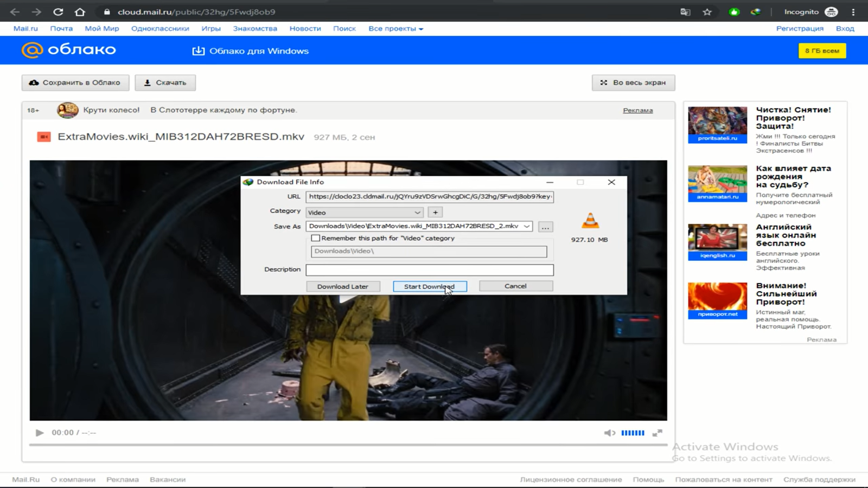The width and height of the screenshot is (868, 488).
Task: Click the Start Download button
Action: click(x=429, y=286)
